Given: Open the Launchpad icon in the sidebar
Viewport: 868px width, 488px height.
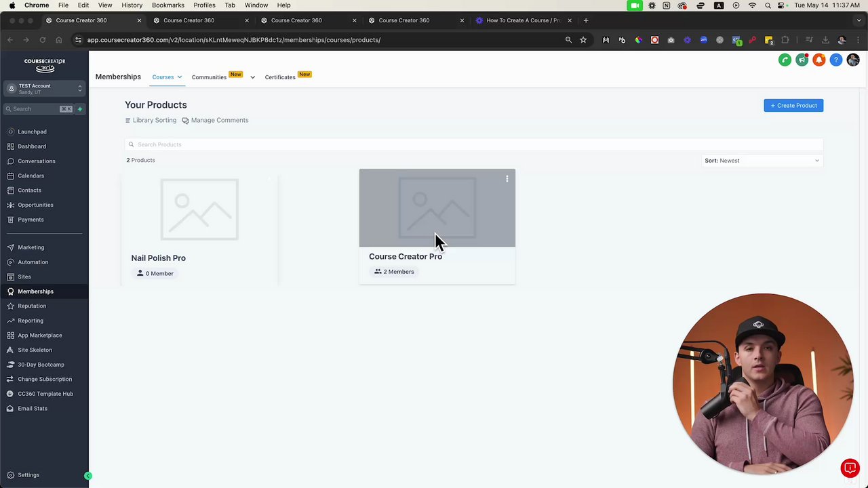Looking at the screenshot, I should (x=11, y=131).
